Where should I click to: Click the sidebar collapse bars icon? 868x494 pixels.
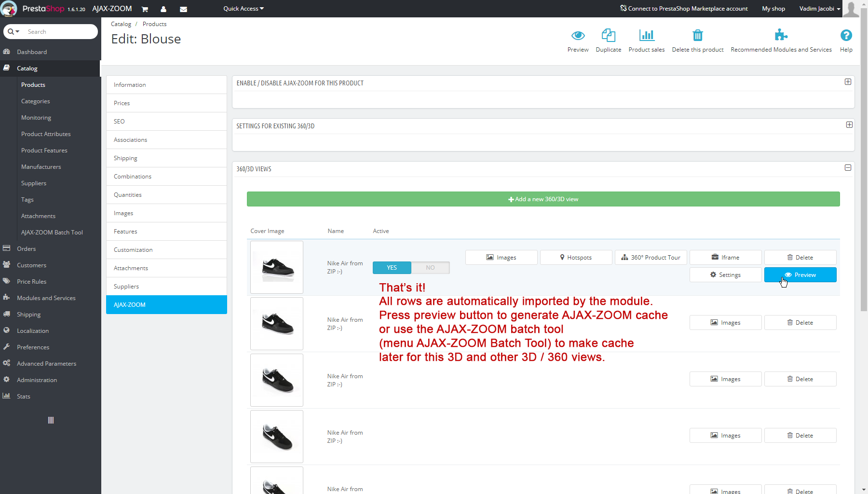click(x=51, y=420)
